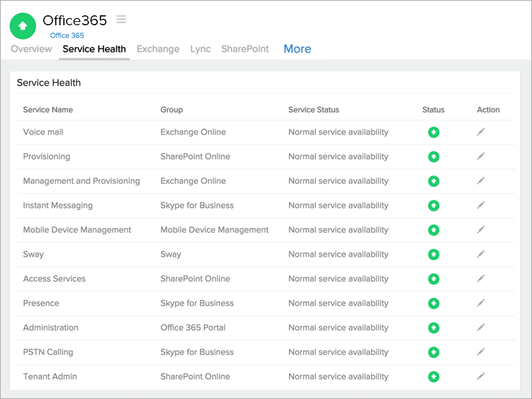The image size is (532, 399).
Task: Select the Administration service name
Action: [x=51, y=327]
